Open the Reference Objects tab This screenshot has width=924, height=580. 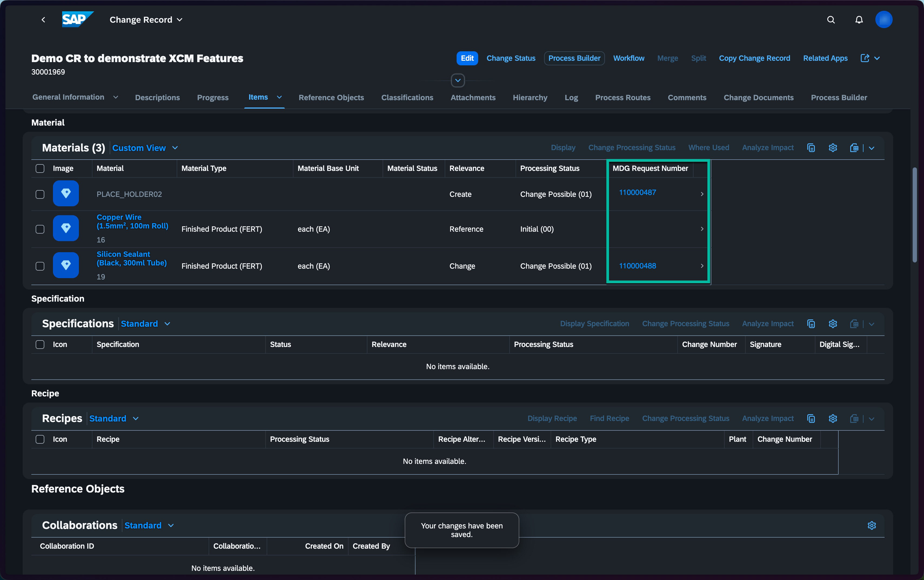pyautogui.click(x=331, y=97)
